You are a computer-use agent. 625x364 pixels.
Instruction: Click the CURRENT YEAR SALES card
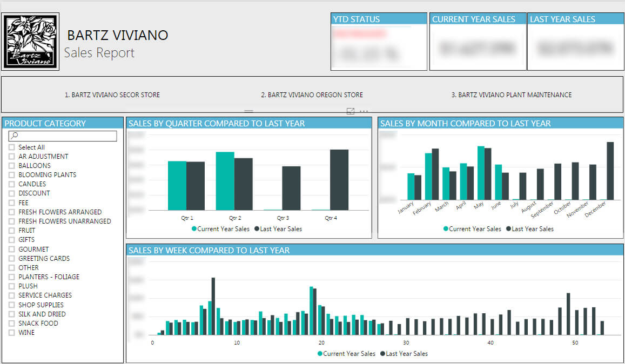coord(478,42)
